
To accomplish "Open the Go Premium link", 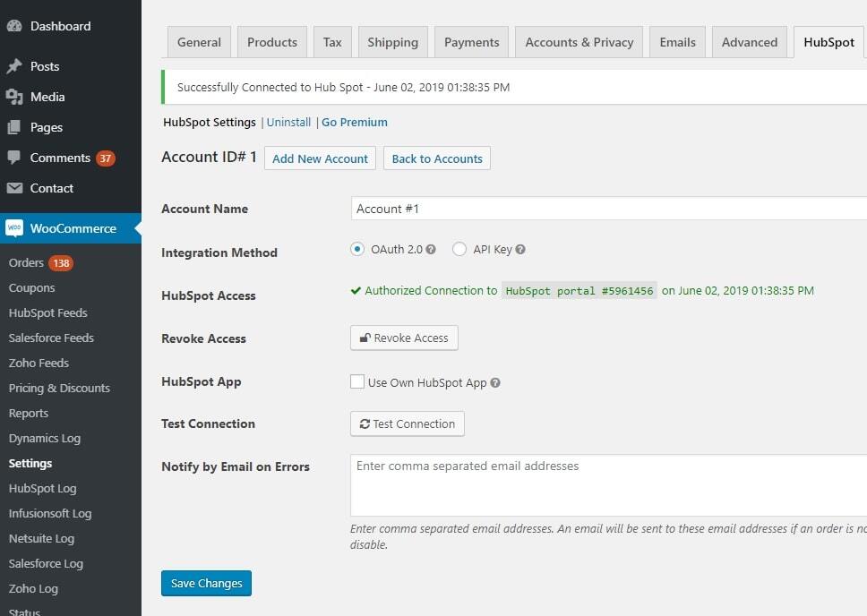I will coord(355,122).
